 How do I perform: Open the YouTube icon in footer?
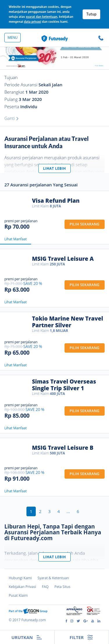pos(93,621)
